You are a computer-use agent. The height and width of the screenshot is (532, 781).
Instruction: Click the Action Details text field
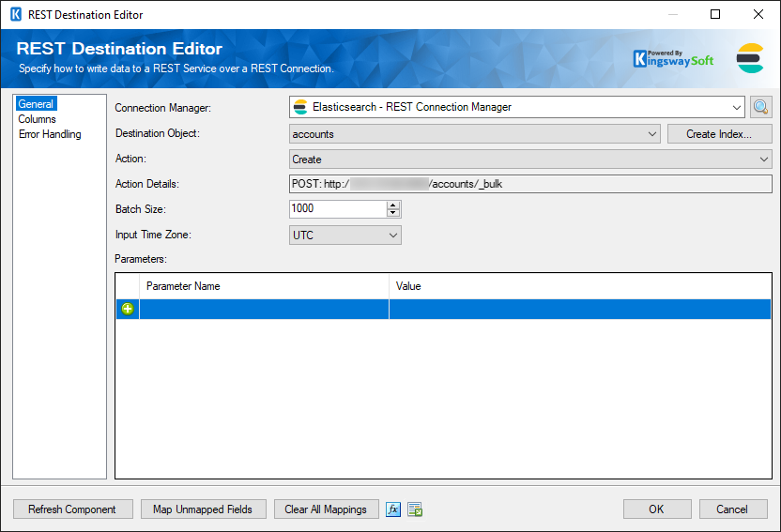tap(530, 184)
